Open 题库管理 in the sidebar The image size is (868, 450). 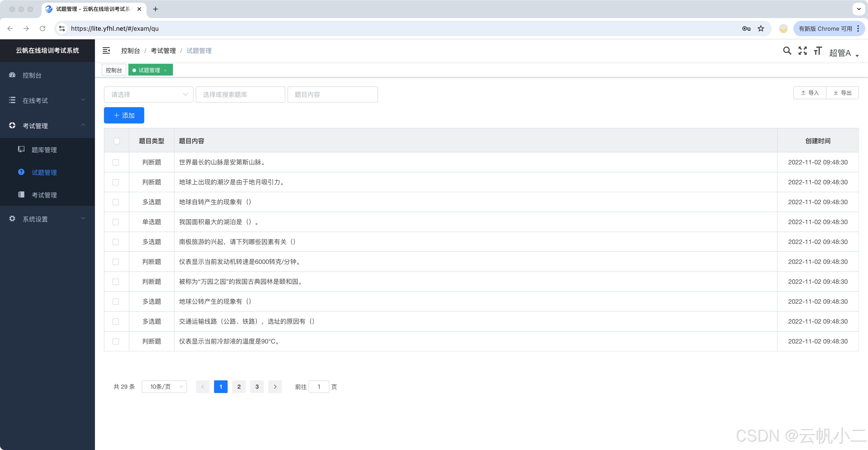(x=44, y=150)
